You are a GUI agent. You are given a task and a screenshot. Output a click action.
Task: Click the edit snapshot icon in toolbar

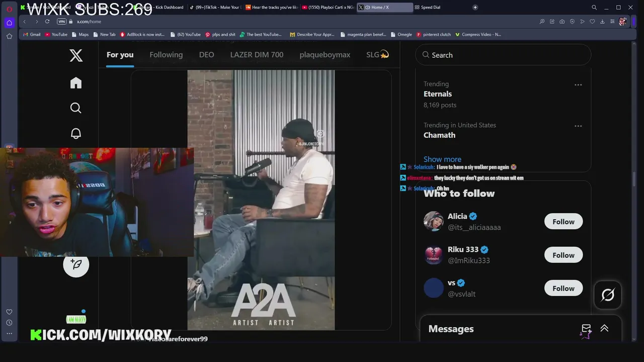[552, 22]
